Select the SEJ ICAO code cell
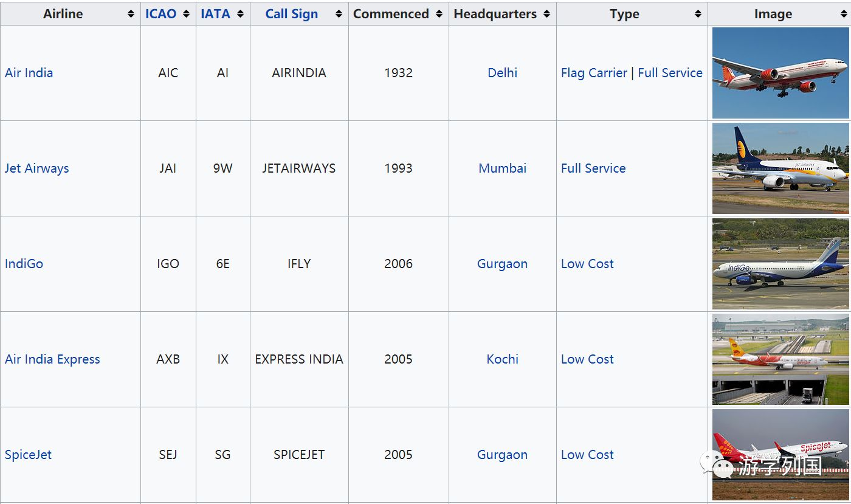 point(168,455)
